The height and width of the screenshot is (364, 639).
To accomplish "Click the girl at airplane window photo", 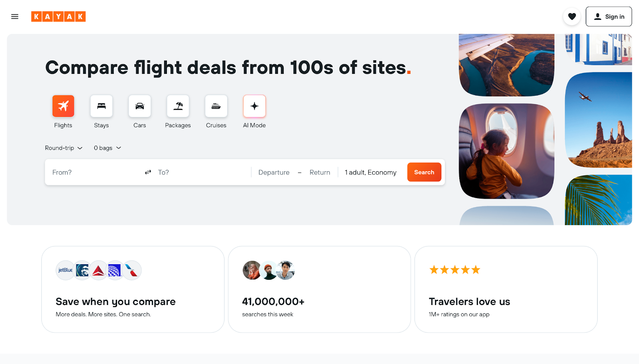I will 506,151.
